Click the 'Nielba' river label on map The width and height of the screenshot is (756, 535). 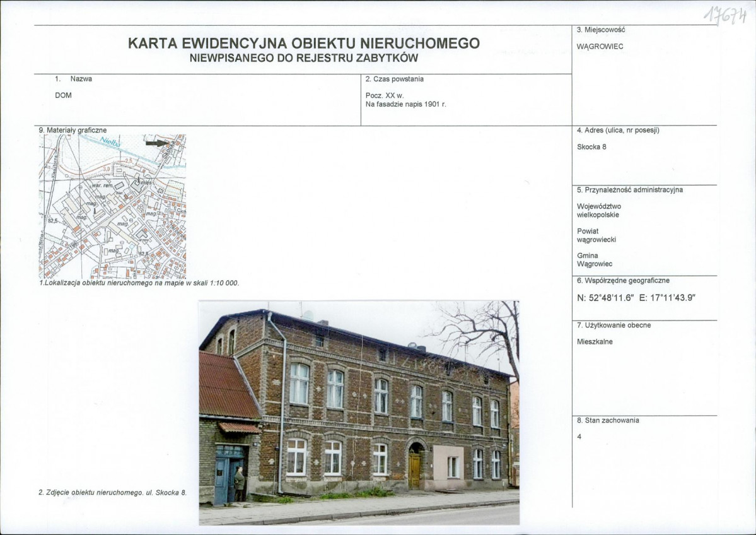(x=110, y=142)
